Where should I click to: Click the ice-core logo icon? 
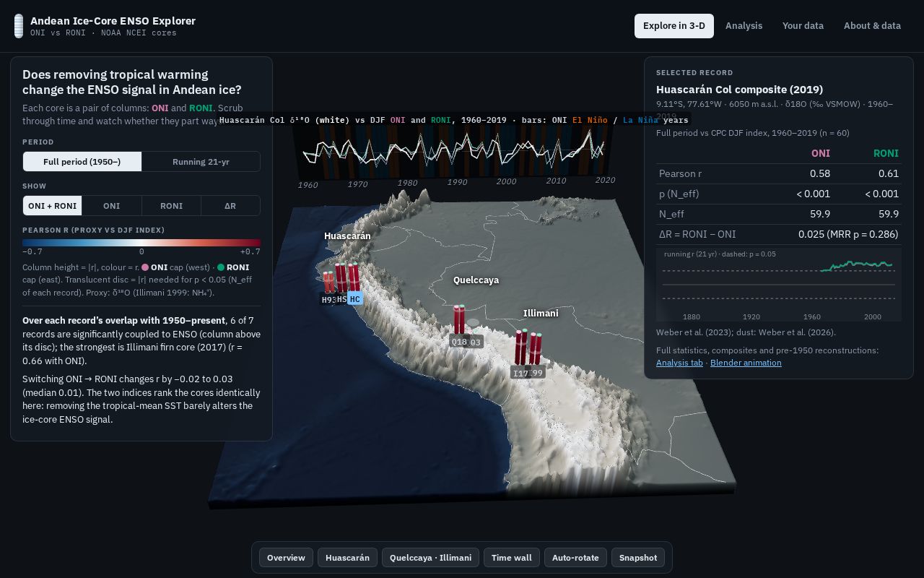[19, 26]
